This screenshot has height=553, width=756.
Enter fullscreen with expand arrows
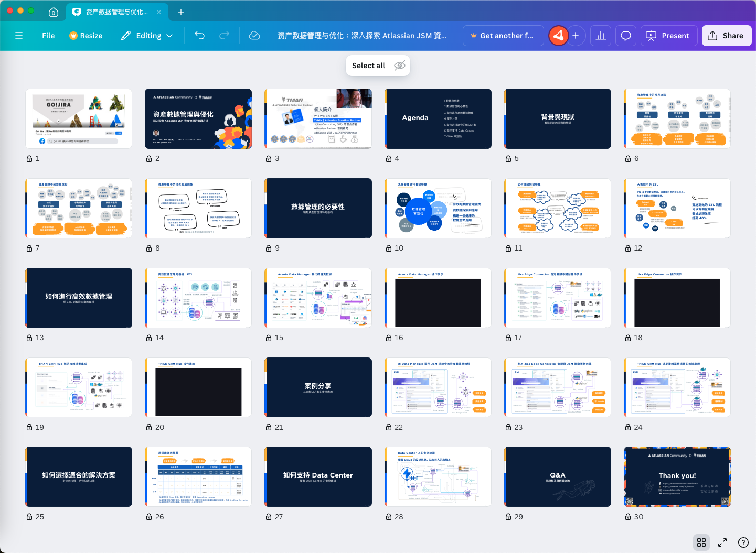722,543
